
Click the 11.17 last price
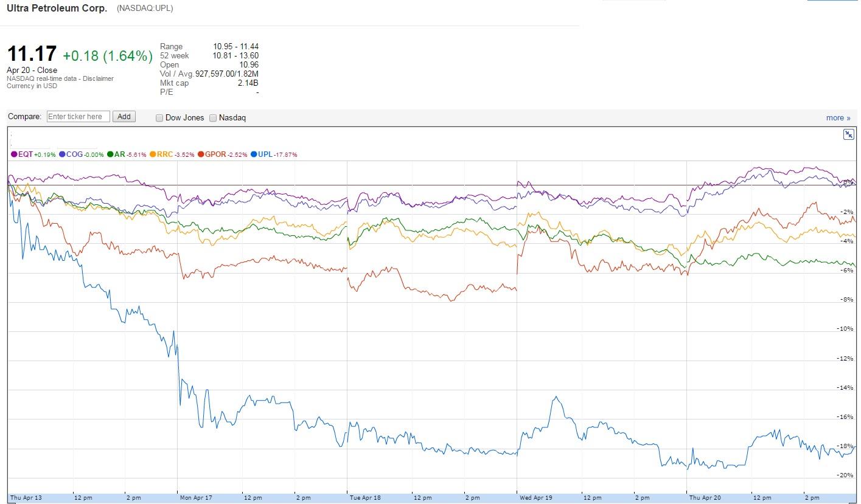click(32, 54)
